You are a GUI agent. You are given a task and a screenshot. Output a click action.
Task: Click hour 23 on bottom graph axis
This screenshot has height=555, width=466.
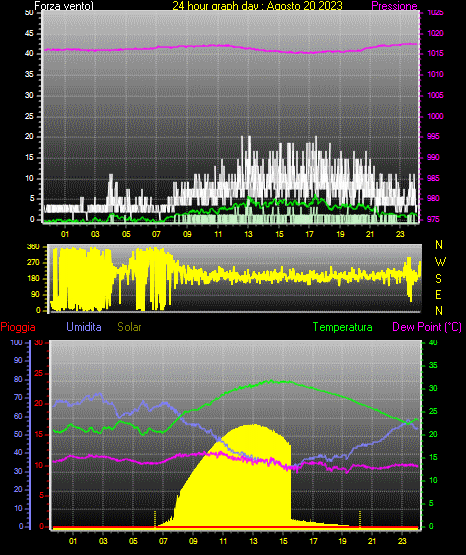(402, 541)
